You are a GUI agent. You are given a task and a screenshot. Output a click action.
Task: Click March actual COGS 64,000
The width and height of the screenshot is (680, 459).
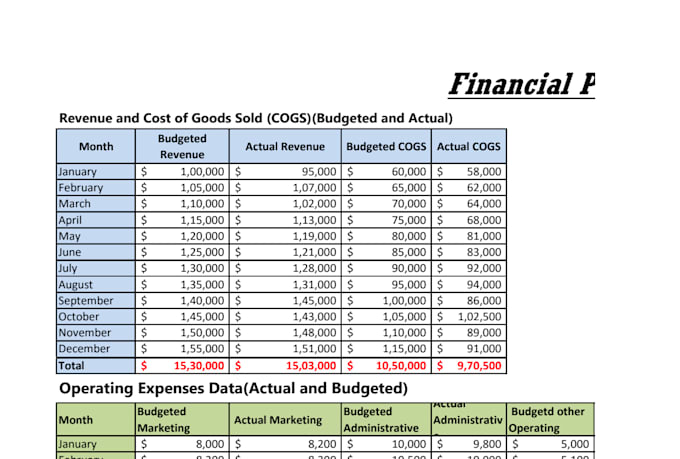[x=469, y=203]
